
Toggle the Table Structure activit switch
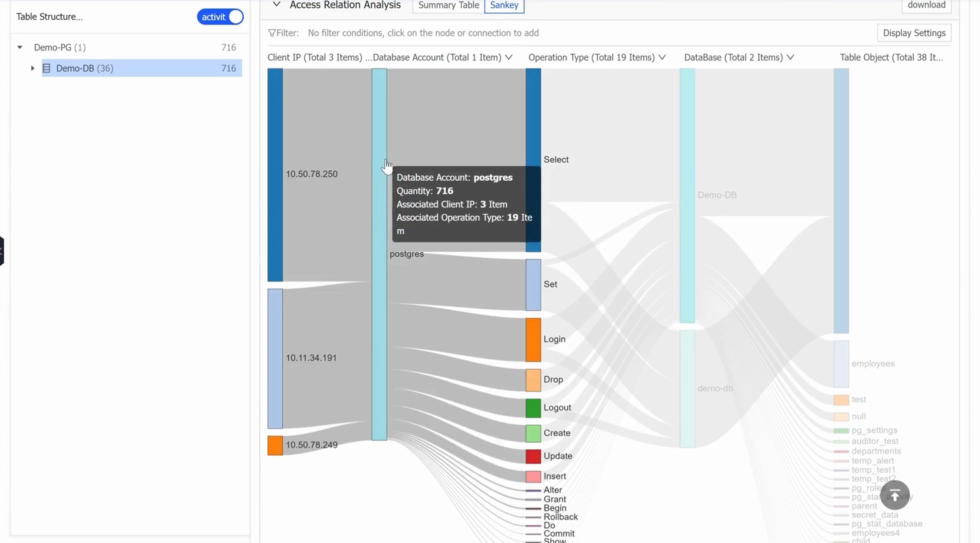pyautogui.click(x=220, y=17)
